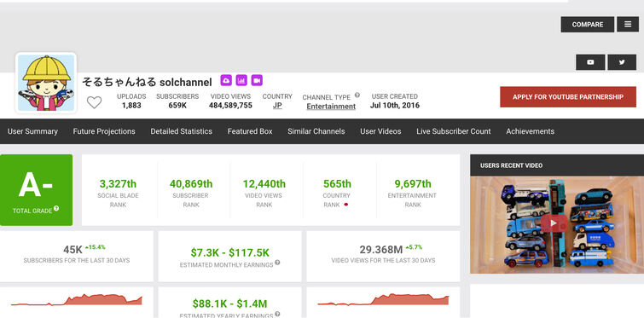Open the channel's Twitter page icon
This screenshot has height=318, width=644.
click(622, 62)
